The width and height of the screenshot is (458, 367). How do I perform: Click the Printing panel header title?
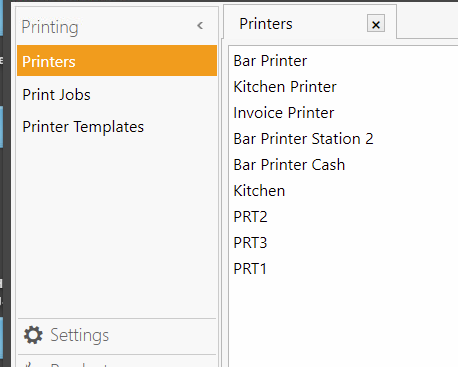click(50, 27)
